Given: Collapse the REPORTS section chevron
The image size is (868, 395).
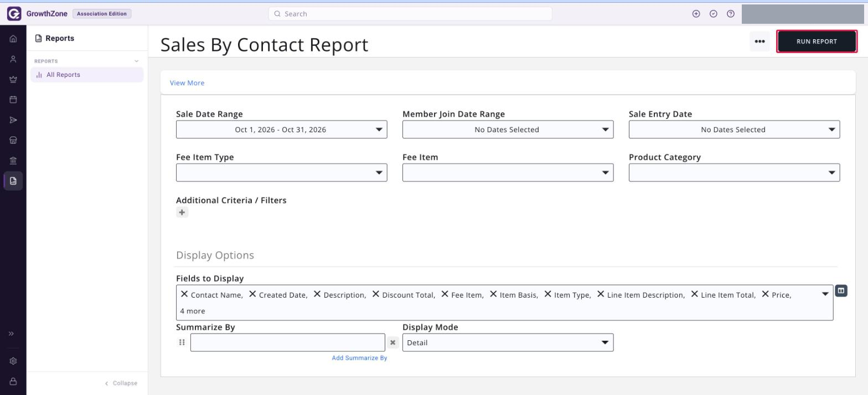Looking at the screenshot, I should point(137,61).
